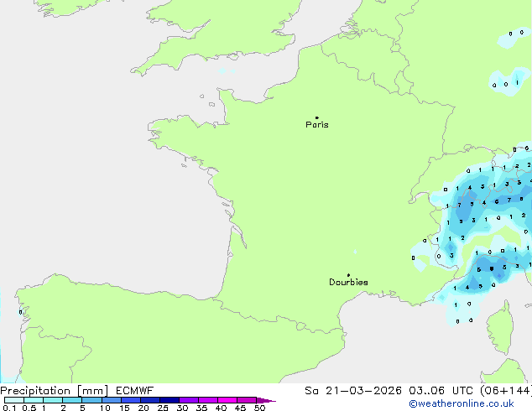Click the '10' legend scale value

coord(105,408)
